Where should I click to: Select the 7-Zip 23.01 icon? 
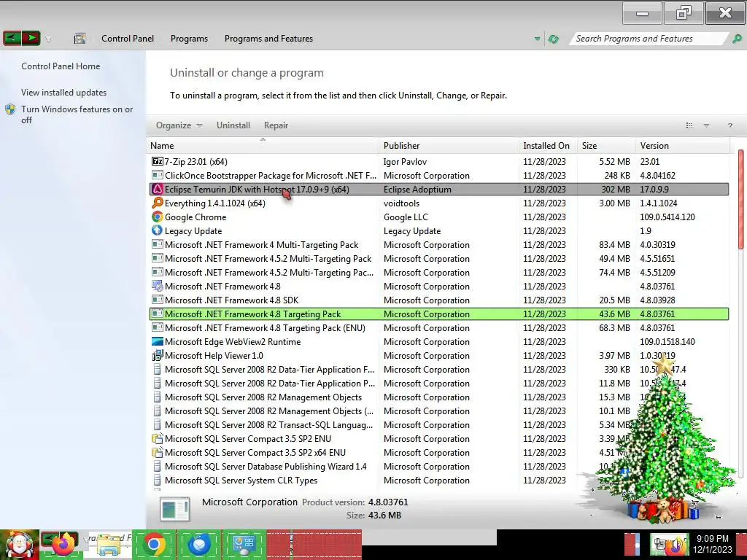(x=158, y=161)
